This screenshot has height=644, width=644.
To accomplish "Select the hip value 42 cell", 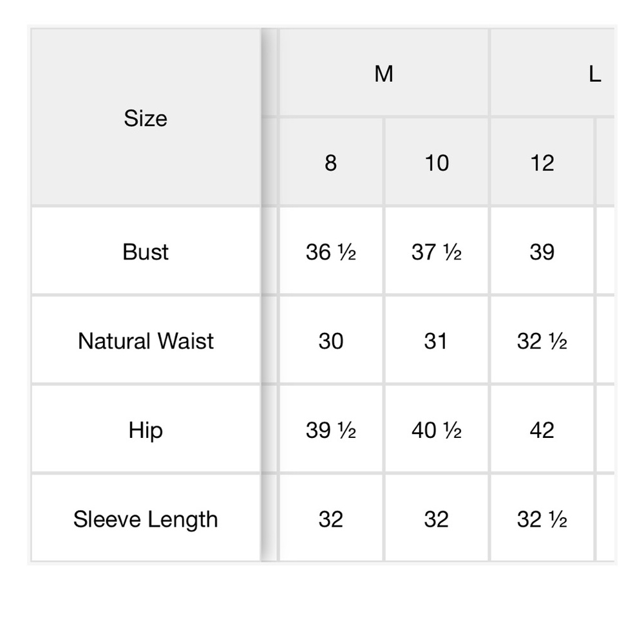I will pos(542,429).
